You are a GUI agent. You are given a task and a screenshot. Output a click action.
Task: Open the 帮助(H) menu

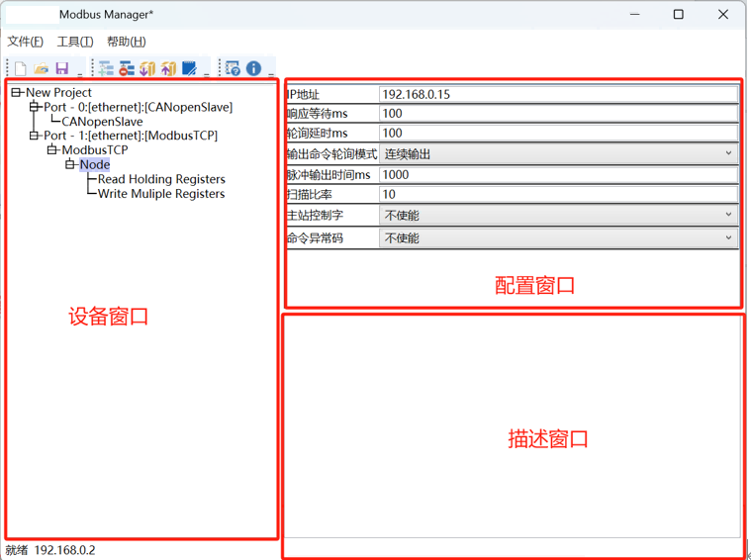tap(127, 43)
